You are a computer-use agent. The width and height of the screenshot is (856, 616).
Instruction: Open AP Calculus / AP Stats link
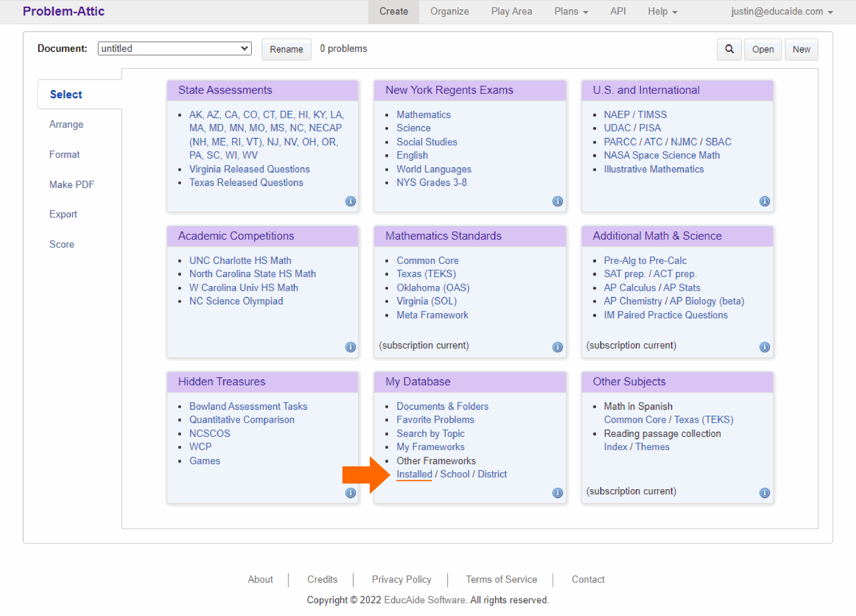tap(652, 288)
